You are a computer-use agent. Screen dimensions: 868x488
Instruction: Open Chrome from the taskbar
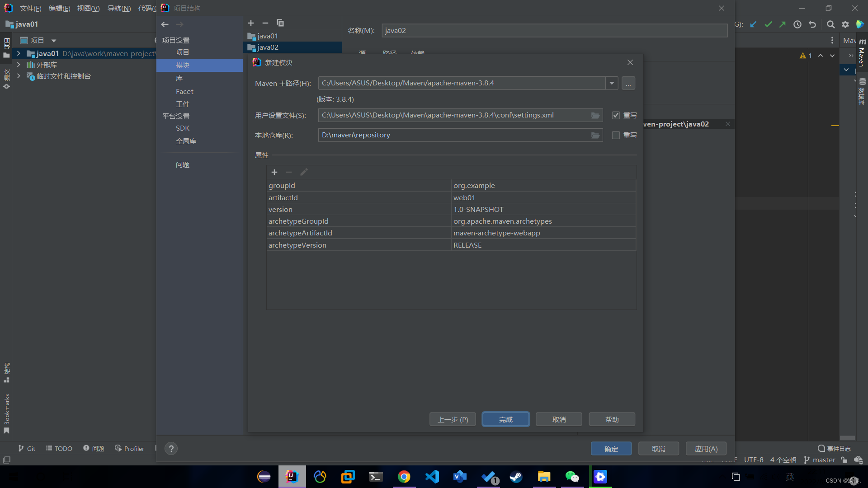(x=404, y=477)
